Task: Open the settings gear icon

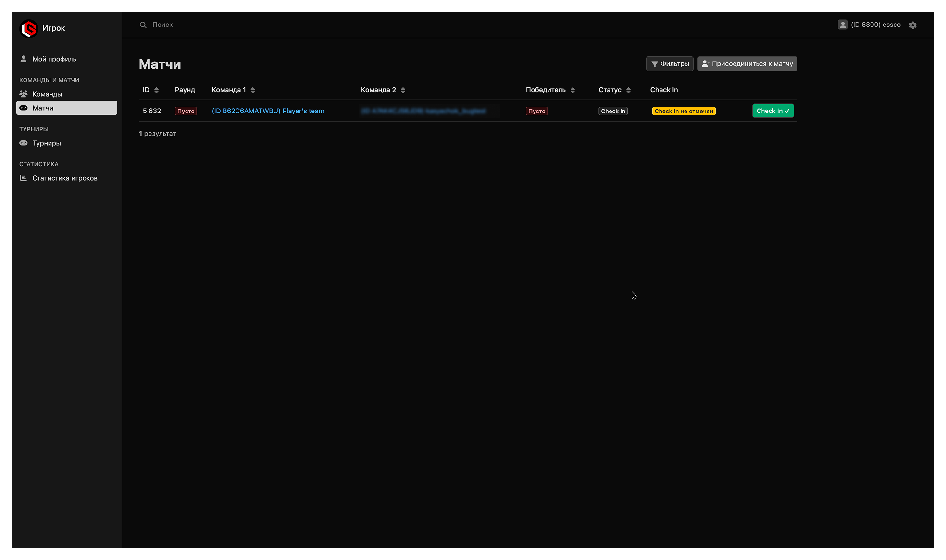Action: click(912, 25)
